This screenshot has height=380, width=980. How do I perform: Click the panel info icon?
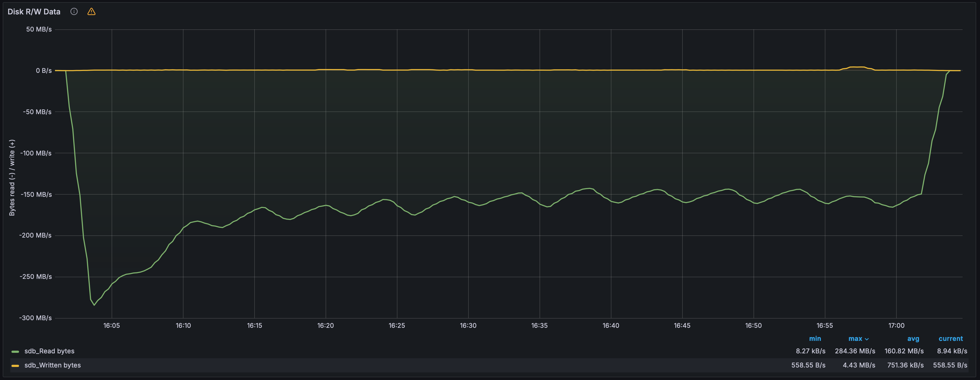[x=74, y=12]
